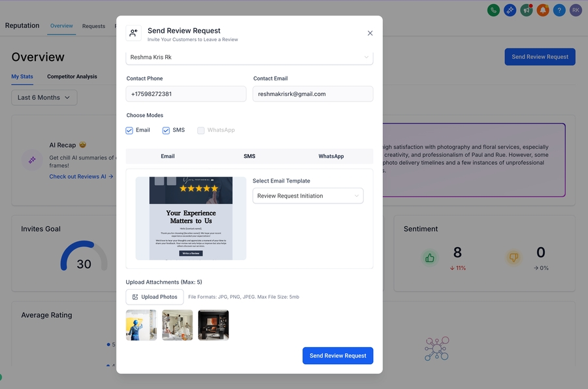Click inside the Contact Email field
588x389 pixels.
tap(313, 94)
